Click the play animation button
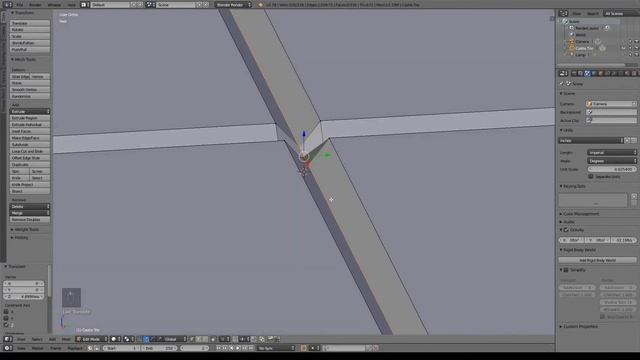This screenshot has width=640, height=360. point(238,348)
